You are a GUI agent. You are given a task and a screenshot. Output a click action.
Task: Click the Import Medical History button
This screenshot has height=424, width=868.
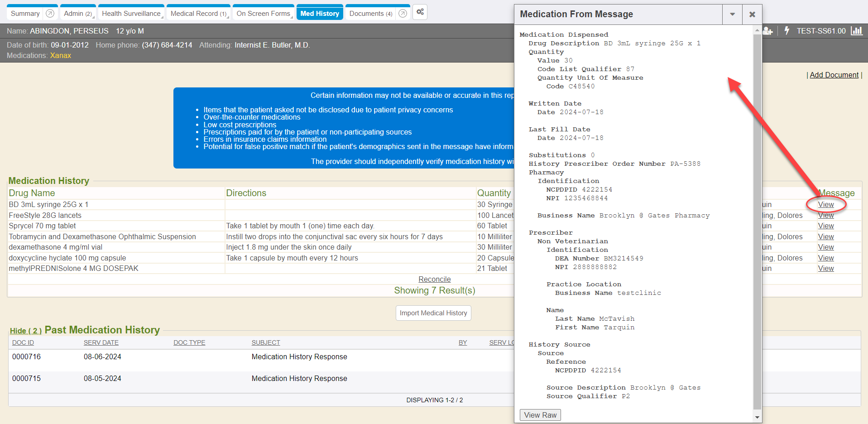433,313
